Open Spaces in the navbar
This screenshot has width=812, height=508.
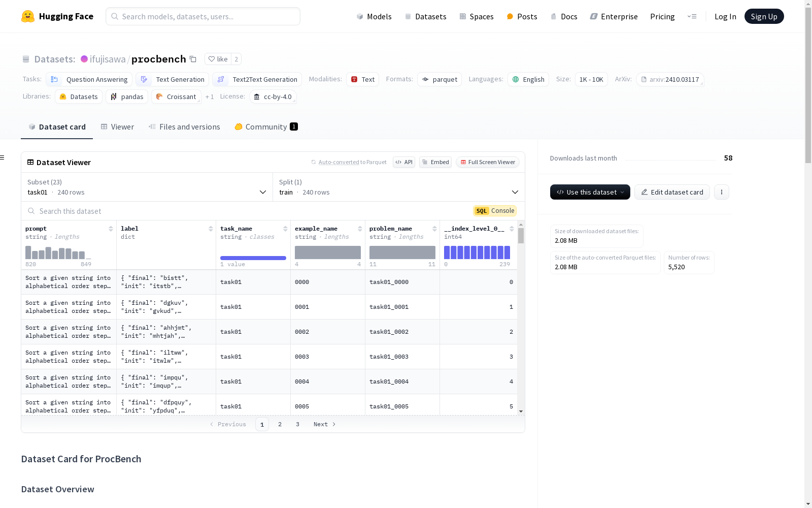pos(477,16)
